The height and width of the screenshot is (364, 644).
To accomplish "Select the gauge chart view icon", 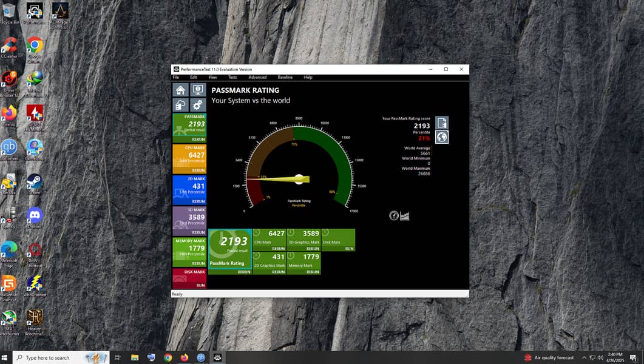I will pyautogui.click(x=394, y=215).
